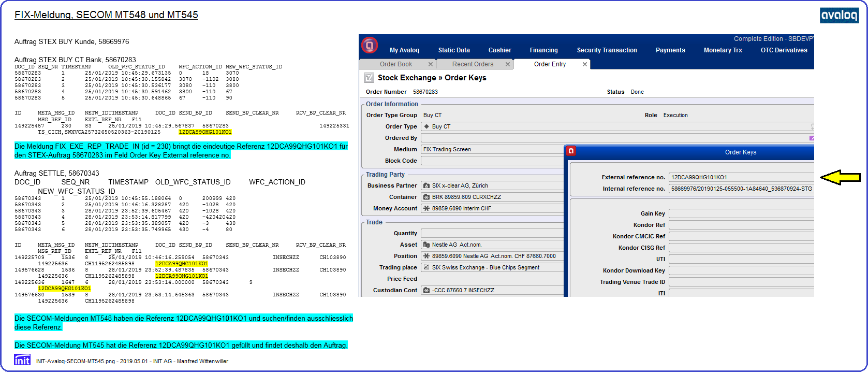Click the Block Code field

tap(492, 161)
